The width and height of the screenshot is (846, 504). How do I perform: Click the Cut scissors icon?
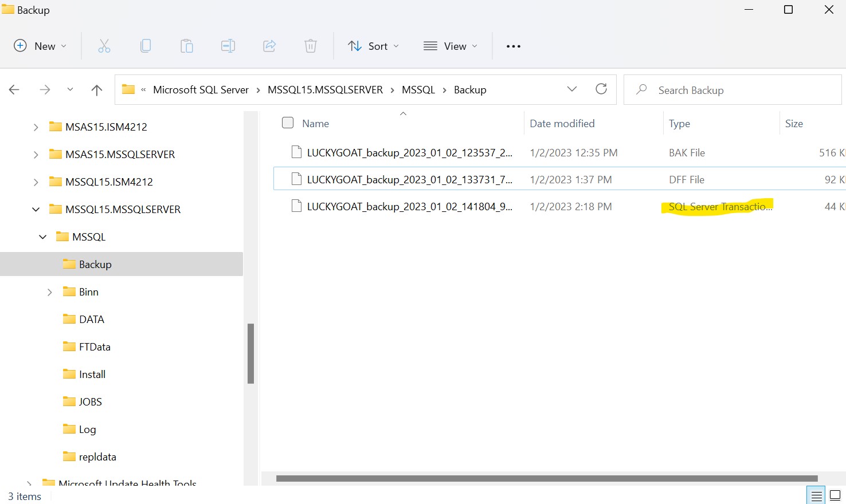click(104, 46)
